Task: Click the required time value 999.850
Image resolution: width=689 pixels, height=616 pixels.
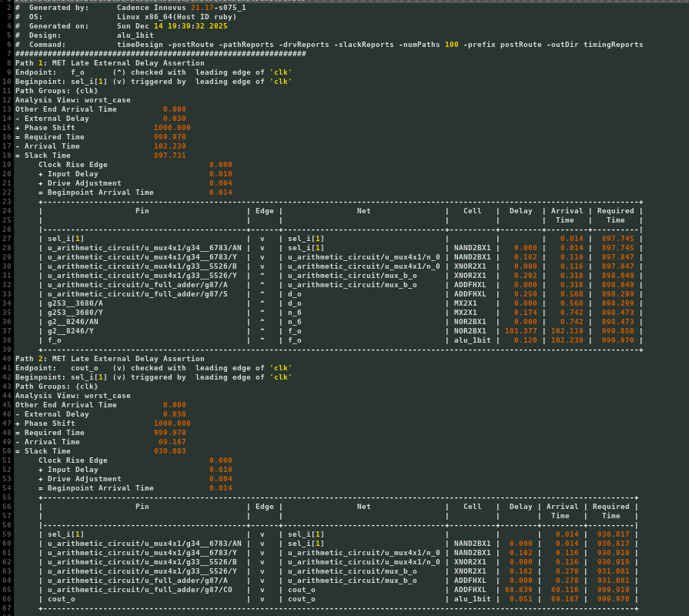Action: (x=618, y=330)
